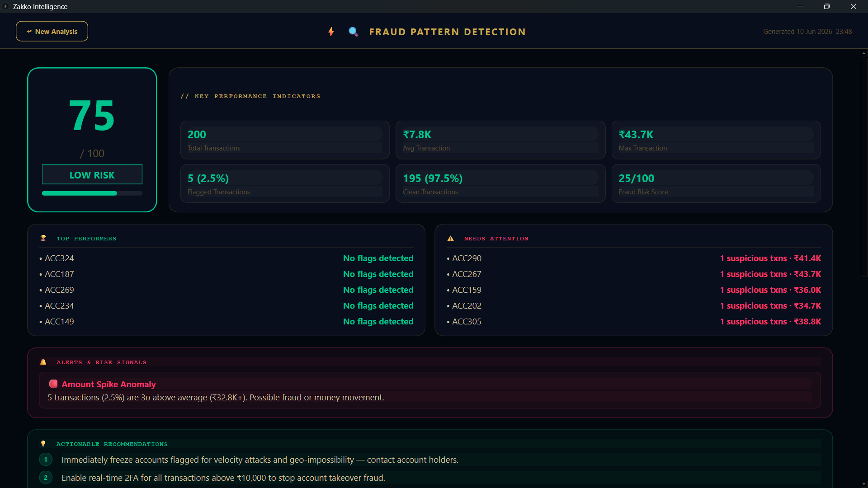Click '1 suspicious txns · ₹43.7K' text
This screenshot has width=868, height=488.
point(770,274)
